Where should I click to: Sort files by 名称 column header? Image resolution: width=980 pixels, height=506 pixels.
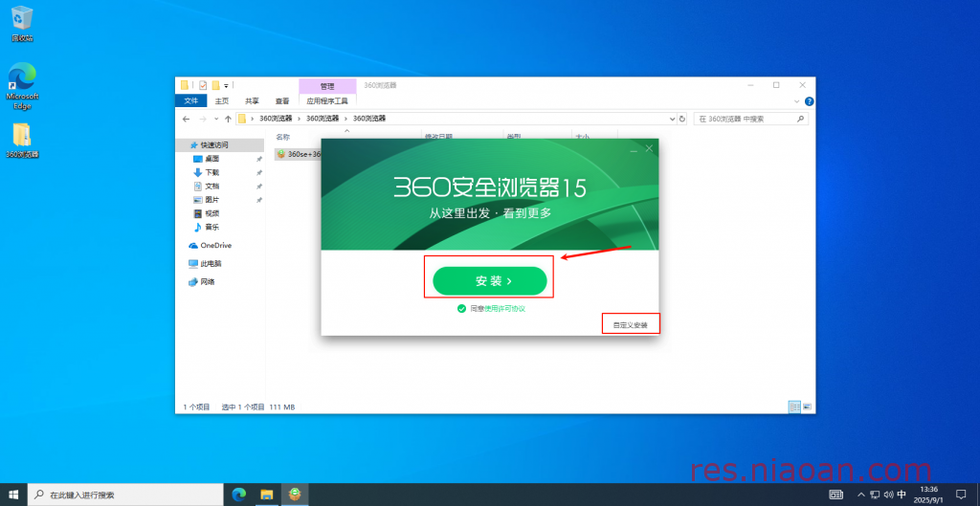click(x=283, y=136)
